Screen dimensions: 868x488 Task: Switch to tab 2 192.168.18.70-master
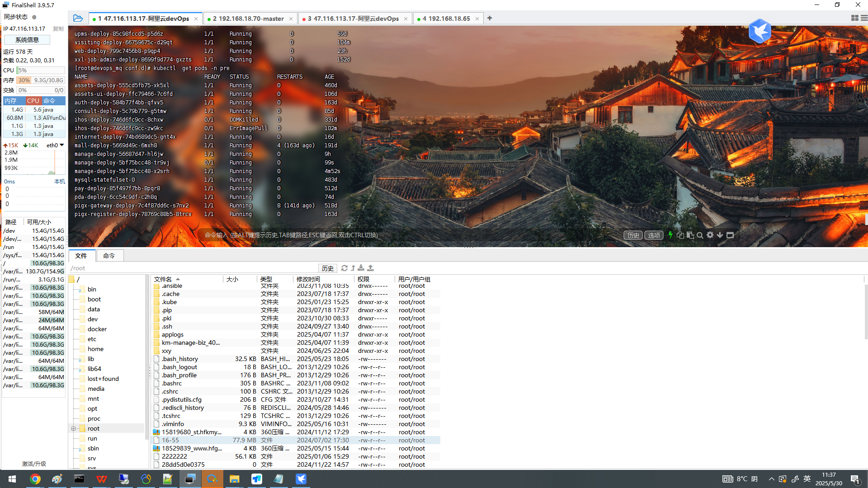click(x=248, y=19)
